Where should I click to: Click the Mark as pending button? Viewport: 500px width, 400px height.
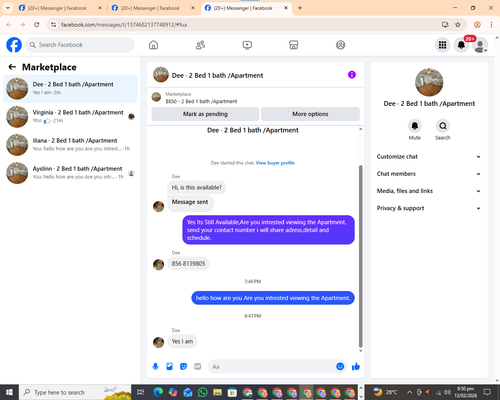point(205,114)
